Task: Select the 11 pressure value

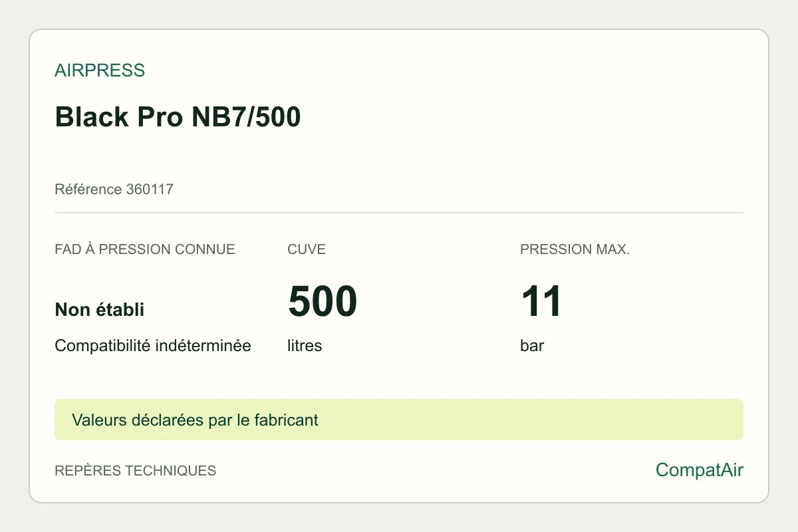Action: tap(541, 301)
